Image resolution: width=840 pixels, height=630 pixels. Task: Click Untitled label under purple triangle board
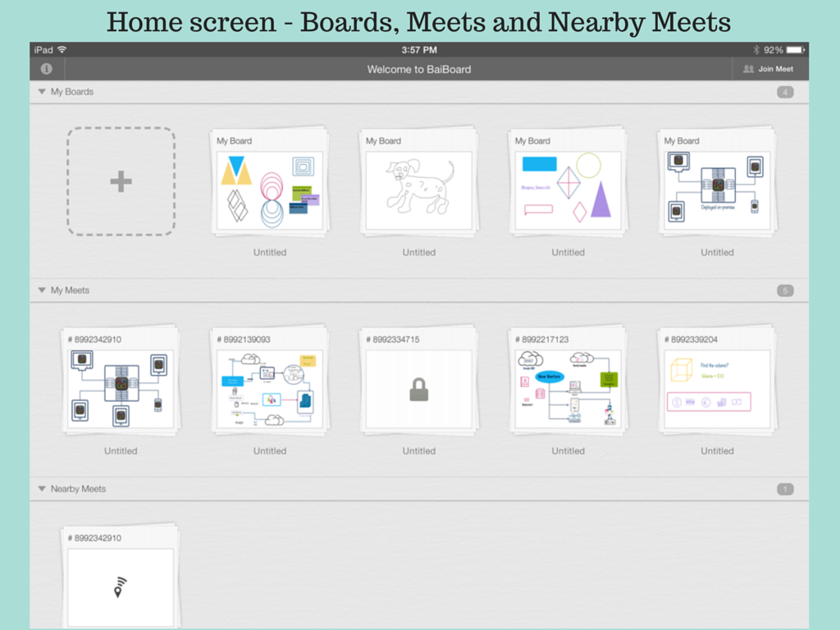point(568,253)
